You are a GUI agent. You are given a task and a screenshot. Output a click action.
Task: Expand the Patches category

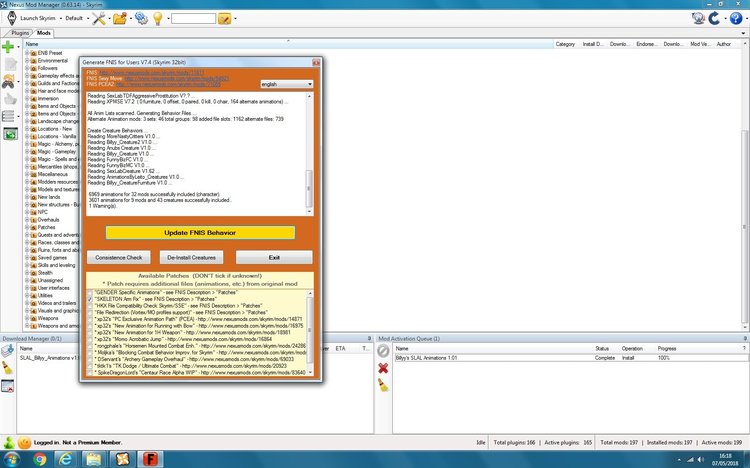pos(27,227)
